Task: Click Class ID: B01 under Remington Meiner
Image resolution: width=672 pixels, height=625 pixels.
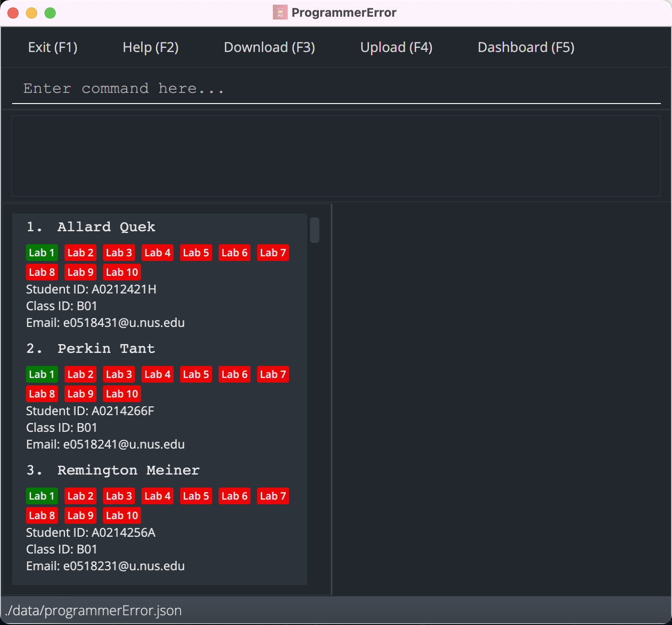Action: click(x=62, y=549)
